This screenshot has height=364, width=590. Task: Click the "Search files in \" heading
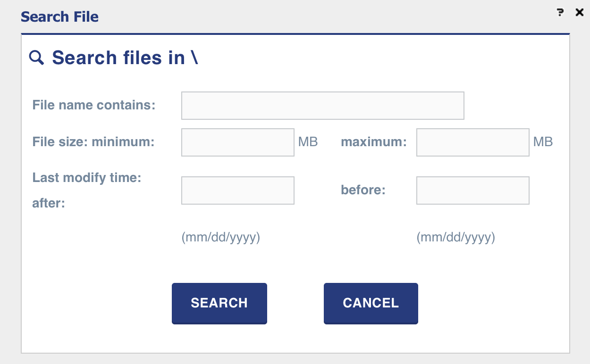pyautogui.click(x=125, y=58)
